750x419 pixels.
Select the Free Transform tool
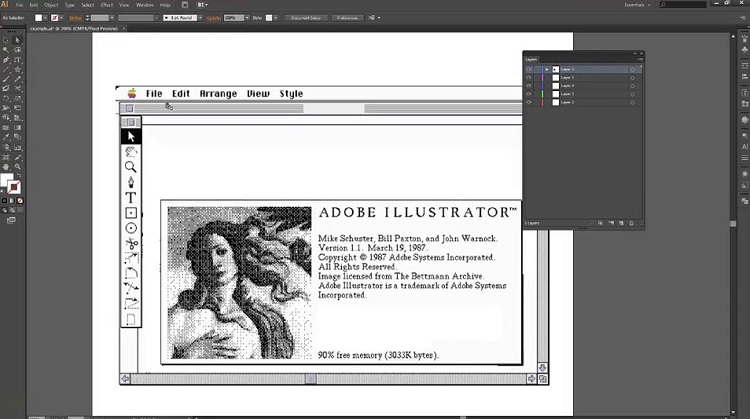click(x=18, y=108)
